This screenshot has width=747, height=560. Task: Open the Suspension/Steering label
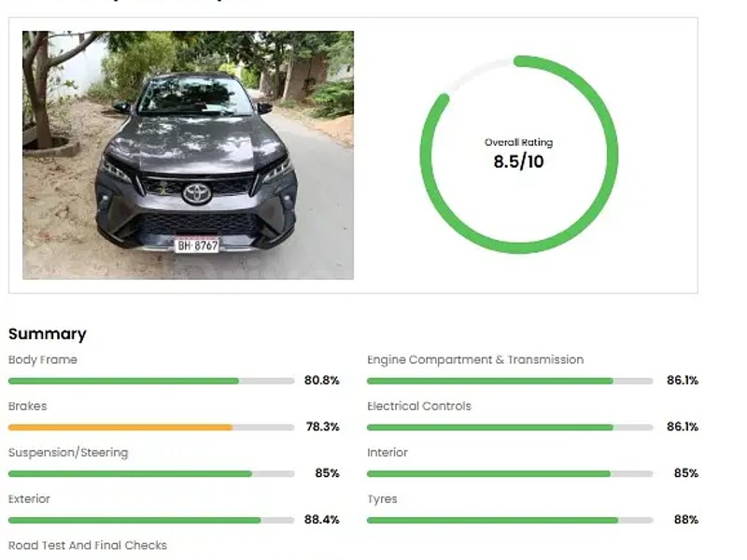tap(68, 453)
